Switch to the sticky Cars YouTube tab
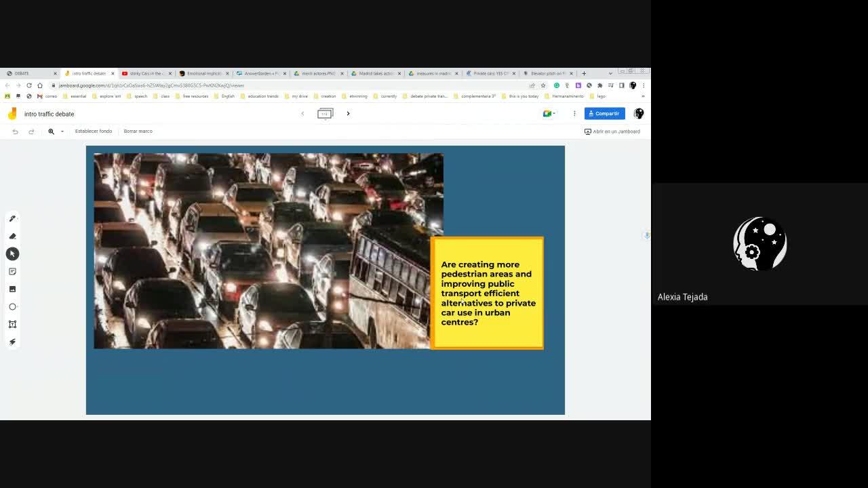The height and width of the screenshot is (488, 868). (x=146, y=73)
